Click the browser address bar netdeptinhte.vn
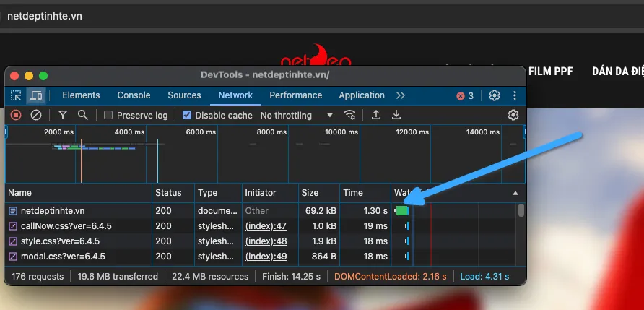The width and height of the screenshot is (644, 310). [44, 16]
